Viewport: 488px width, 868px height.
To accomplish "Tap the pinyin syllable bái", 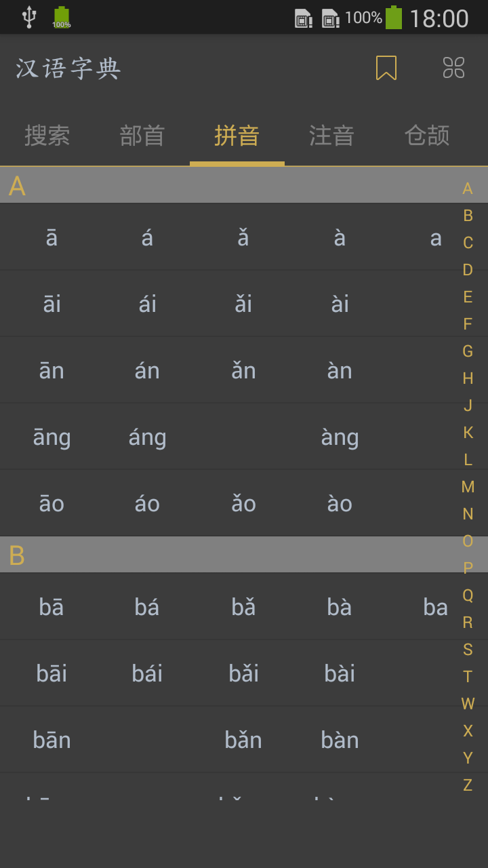I will [147, 673].
